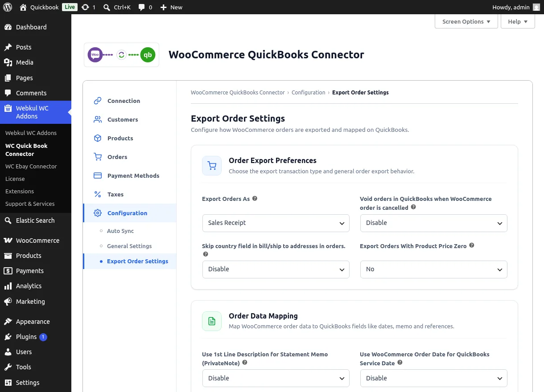The width and height of the screenshot is (544, 392).
Task: Click the Order Export Preferences cart icon
Action: 212,166
